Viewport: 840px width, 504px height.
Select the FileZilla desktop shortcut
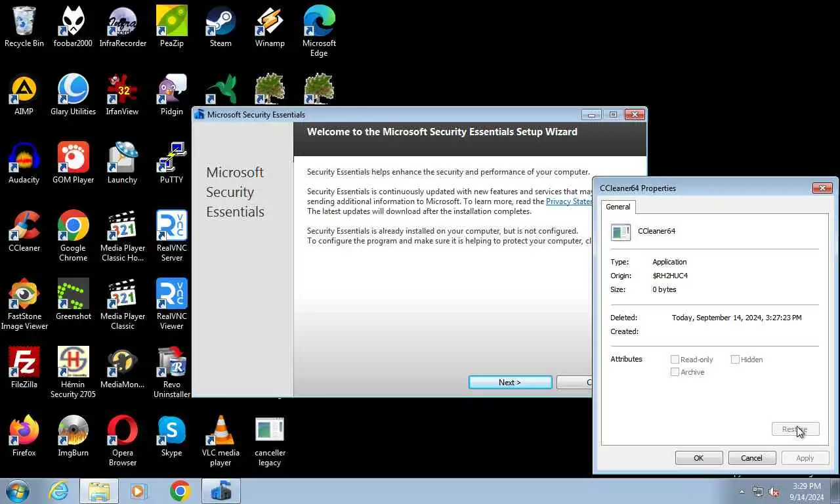click(x=24, y=368)
